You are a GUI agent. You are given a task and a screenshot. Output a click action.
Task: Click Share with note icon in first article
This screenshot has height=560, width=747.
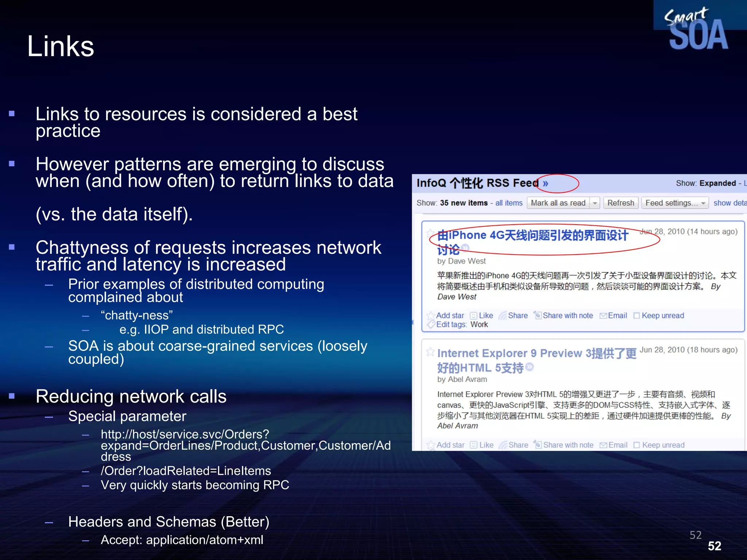[537, 315]
